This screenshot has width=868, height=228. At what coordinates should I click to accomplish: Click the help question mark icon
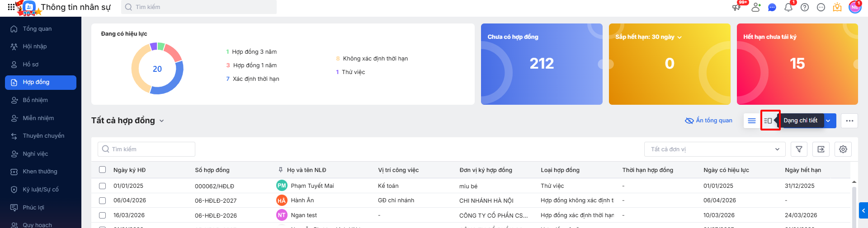pyautogui.click(x=805, y=7)
